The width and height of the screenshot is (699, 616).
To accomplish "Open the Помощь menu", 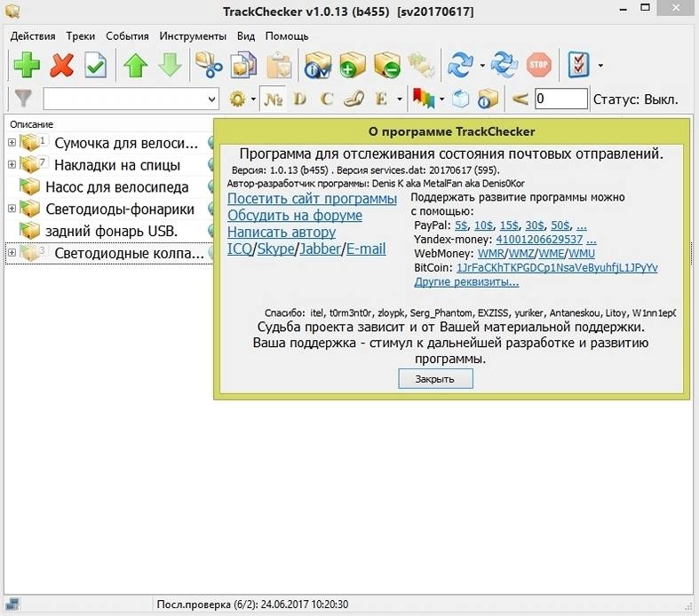I will [287, 36].
